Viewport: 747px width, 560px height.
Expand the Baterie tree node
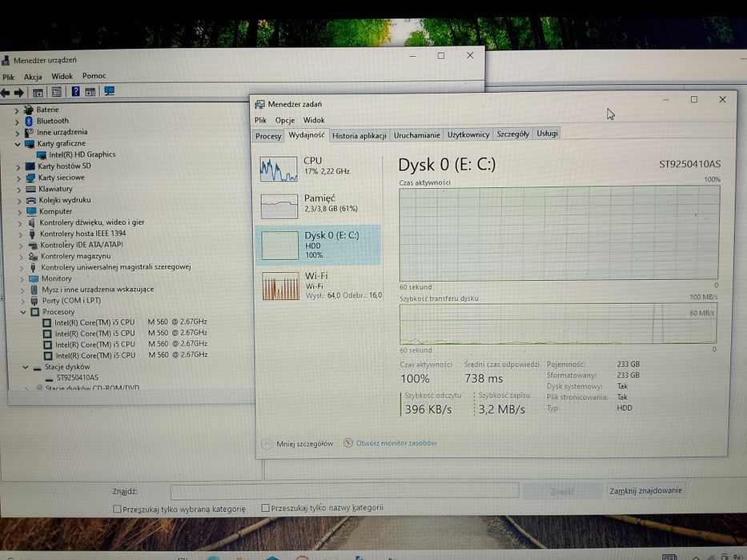(17, 110)
